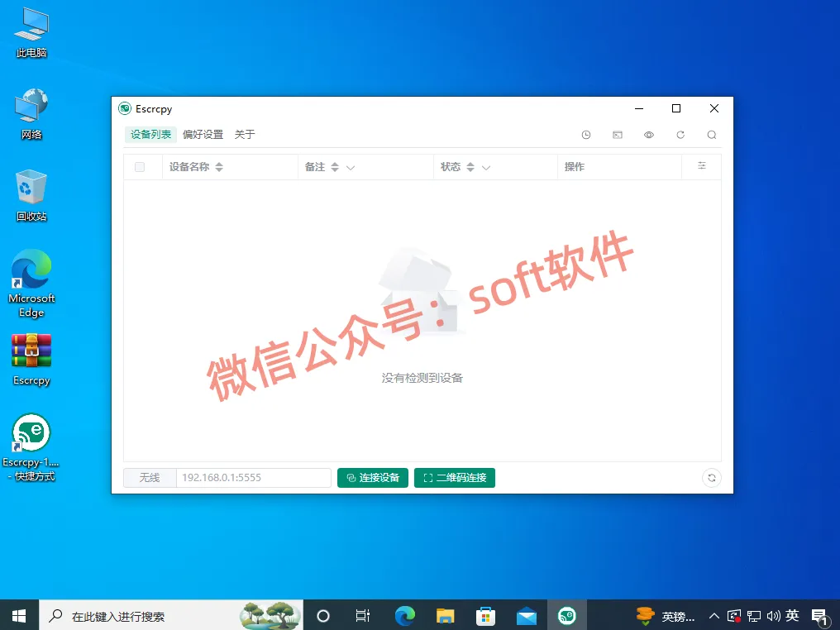Image resolution: width=840 pixels, height=630 pixels.
Task: Switch to the 偏好设置 tab
Action: pyautogui.click(x=203, y=135)
